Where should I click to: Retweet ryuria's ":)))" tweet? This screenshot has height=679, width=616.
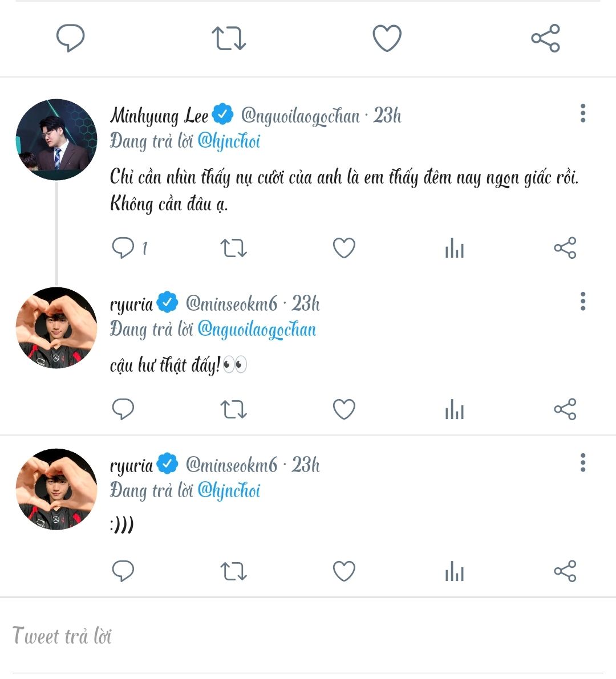(x=233, y=571)
